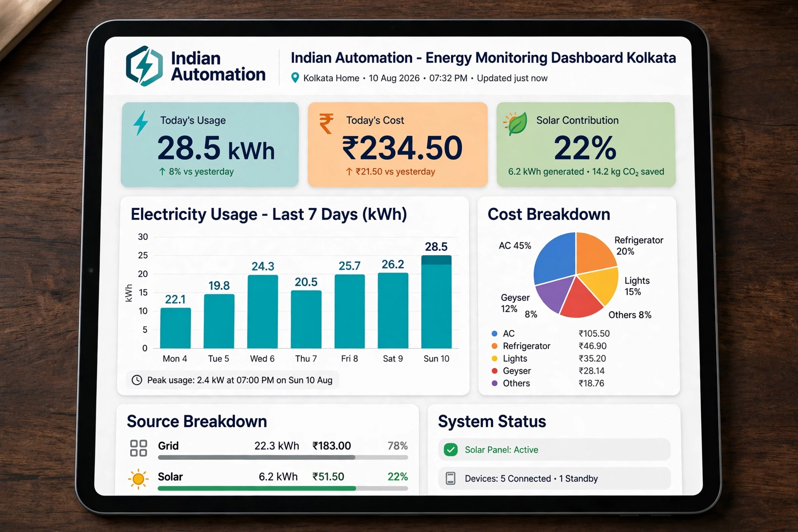Click the sun icon beside Solar
The width and height of the screenshot is (798, 532).
coord(138,479)
